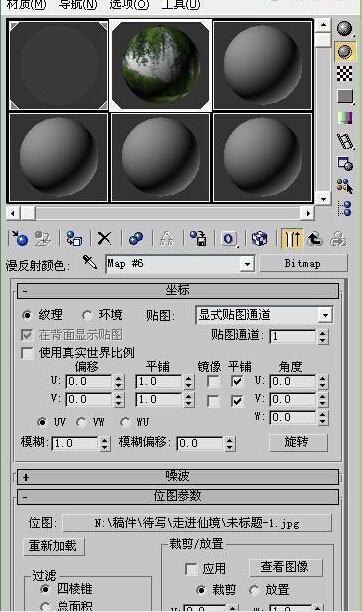This screenshot has width=362, height=612.
Task: Open the 工具(U) menu
Action: pos(180,5)
